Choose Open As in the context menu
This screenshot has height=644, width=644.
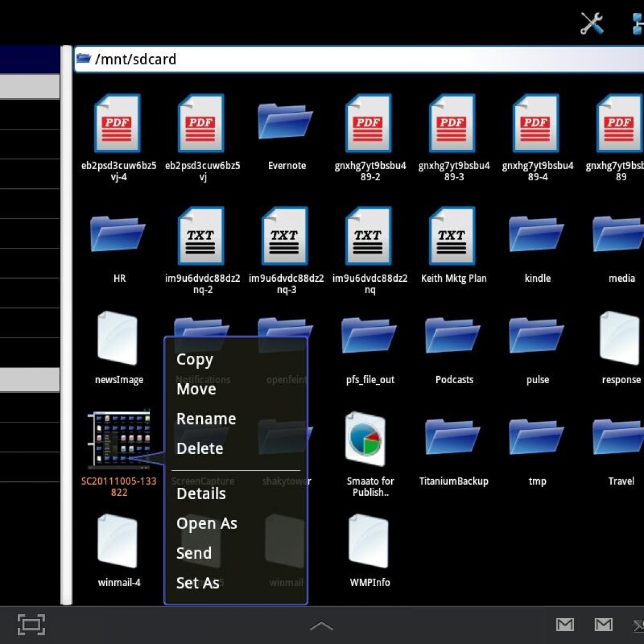click(x=207, y=523)
